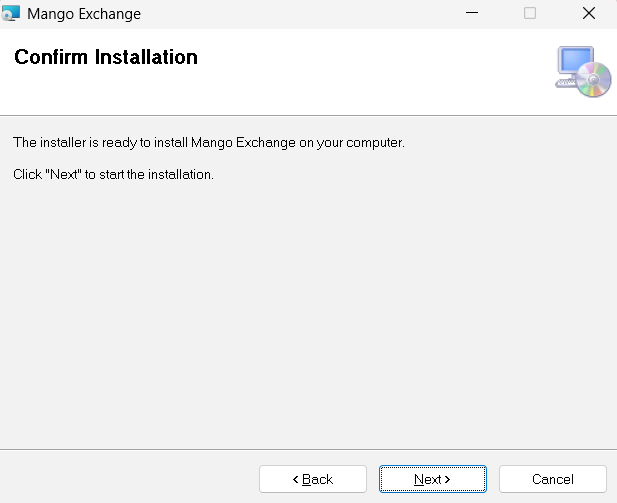
Task: Click the "installer is ready to install" message
Action: click(x=208, y=143)
